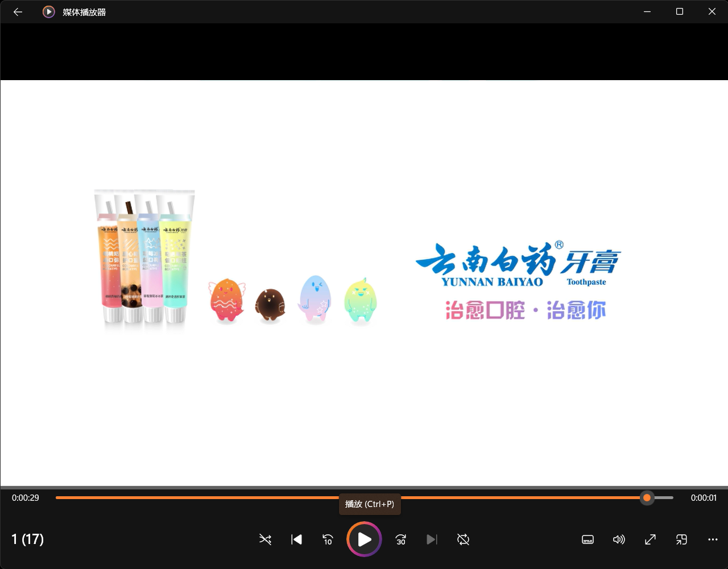Click remaining time 0:00:01
728x569 pixels.
click(704, 498)
